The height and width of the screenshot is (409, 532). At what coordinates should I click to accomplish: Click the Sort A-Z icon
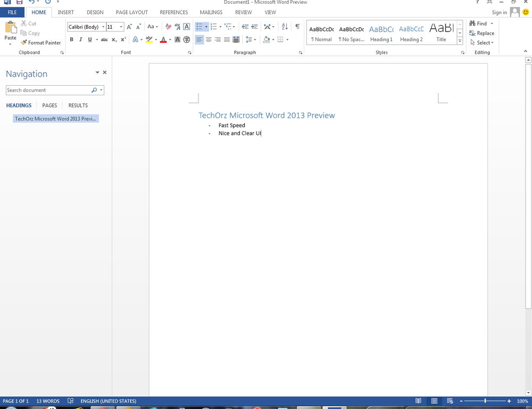(x=285, y=27)
